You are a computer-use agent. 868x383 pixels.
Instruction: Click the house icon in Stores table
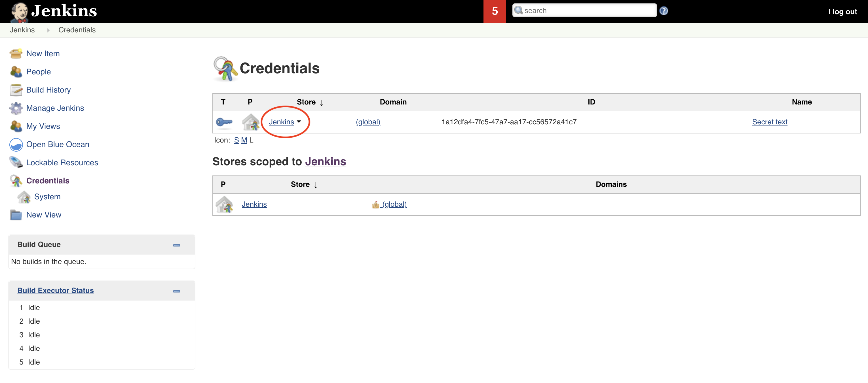click(x=224, y=204)
